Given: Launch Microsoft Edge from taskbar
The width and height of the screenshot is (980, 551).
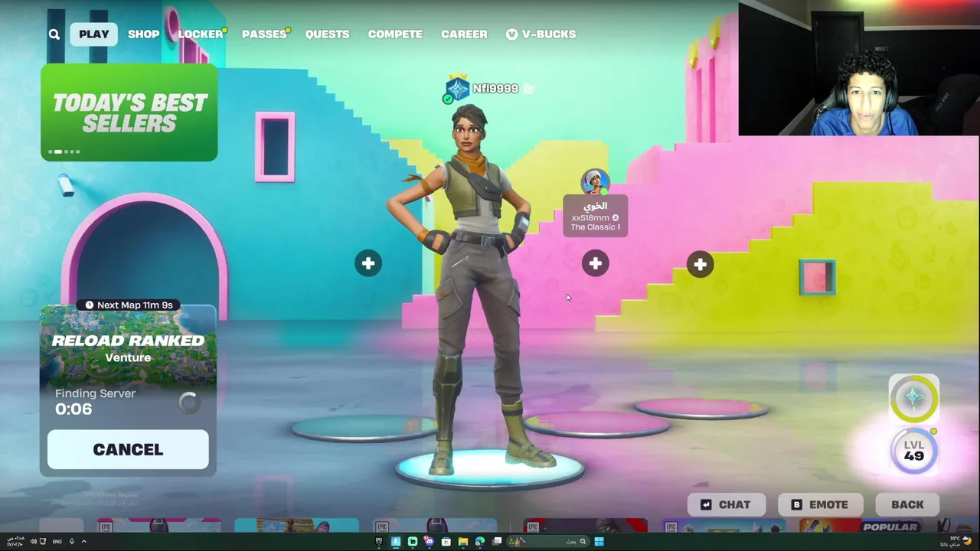Looking at the screenshot, I should click(x=480, y=541).
